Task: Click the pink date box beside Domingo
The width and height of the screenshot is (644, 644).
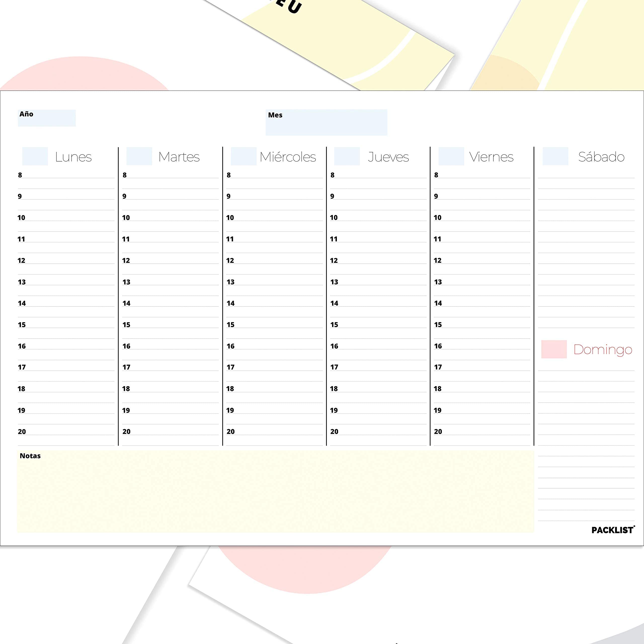Action: [554, 349]
